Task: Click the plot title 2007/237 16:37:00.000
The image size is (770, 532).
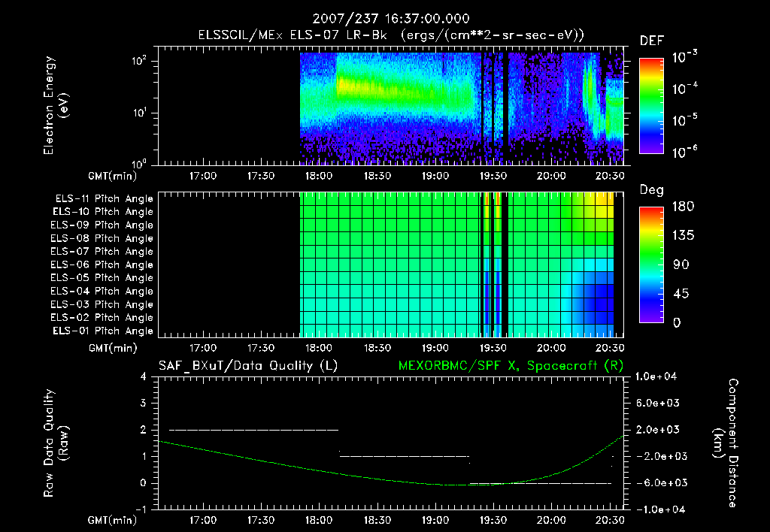Action: (x=391, y=19)
